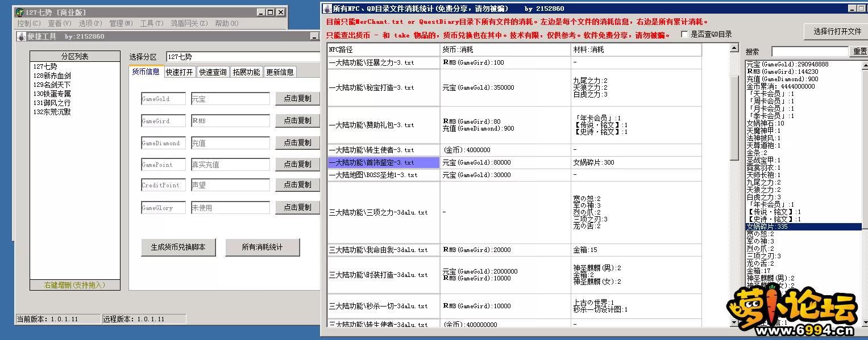This screenshot has width=868, height=340.
Task: Click the 材料:消耗 column header
Action: pyautogui.click(x=637, y=50)
